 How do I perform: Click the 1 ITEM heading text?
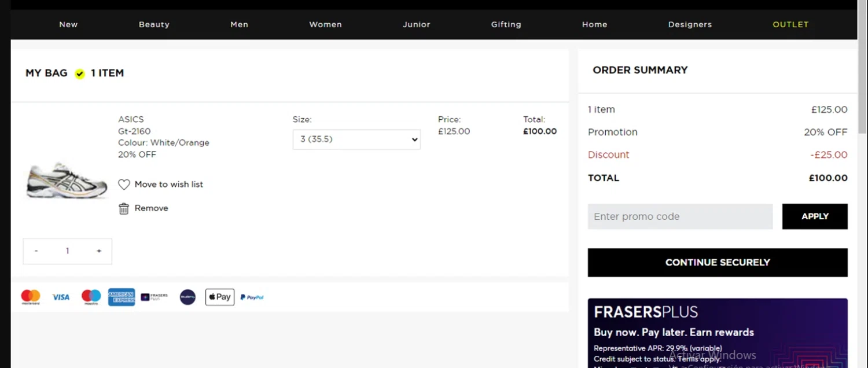[107, 73]
